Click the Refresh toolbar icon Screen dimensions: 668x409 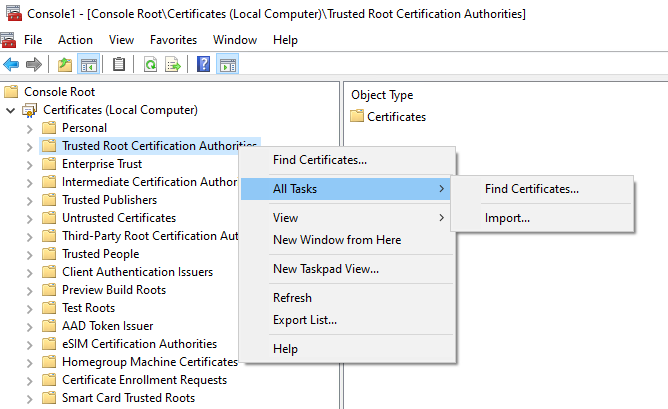150,65
